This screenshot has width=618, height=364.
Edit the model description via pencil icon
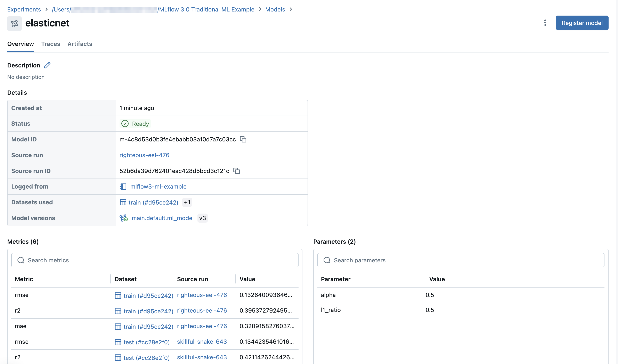pos(47,65)
